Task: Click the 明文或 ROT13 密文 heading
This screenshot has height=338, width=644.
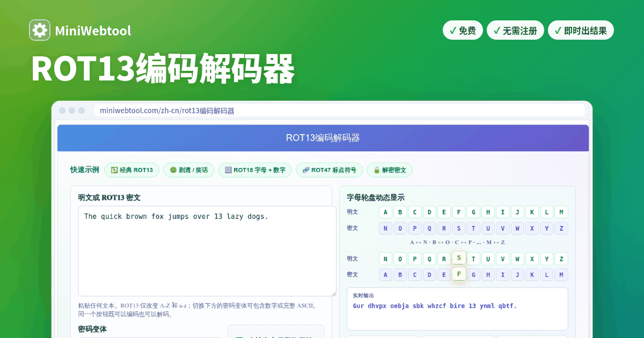Action: (x=109, y=197)
